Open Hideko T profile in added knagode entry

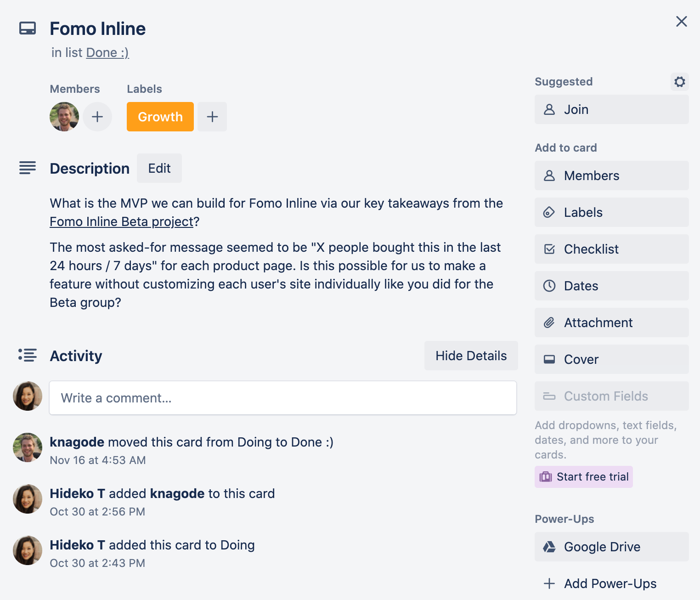(77, 493)
